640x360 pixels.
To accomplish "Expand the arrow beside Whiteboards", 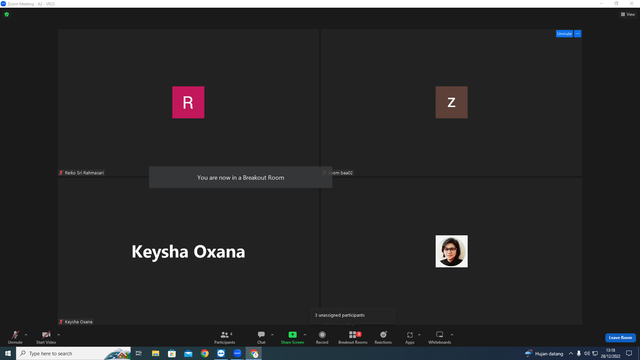I will [x=452, y=335].
